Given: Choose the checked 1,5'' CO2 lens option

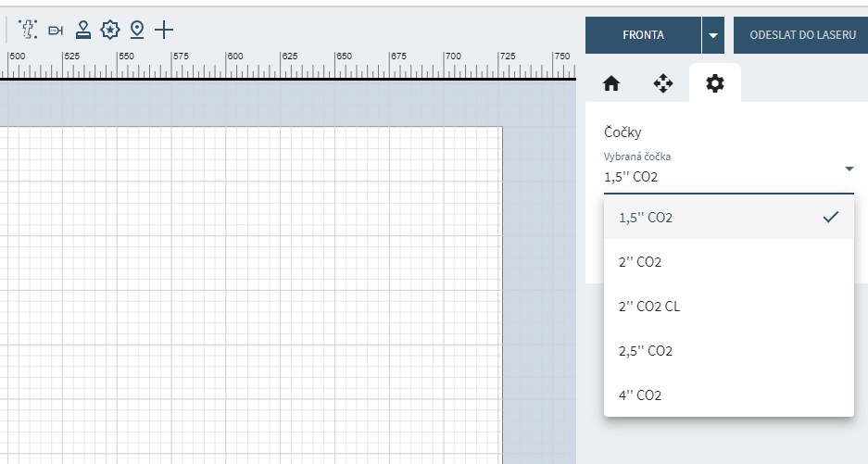Looking at the screenshot, I should [728, 218].
